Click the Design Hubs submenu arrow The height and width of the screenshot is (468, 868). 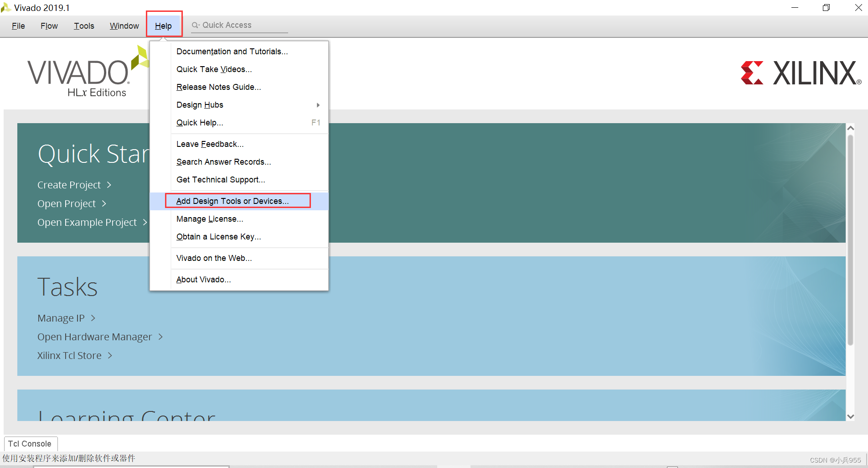(318, 105)
